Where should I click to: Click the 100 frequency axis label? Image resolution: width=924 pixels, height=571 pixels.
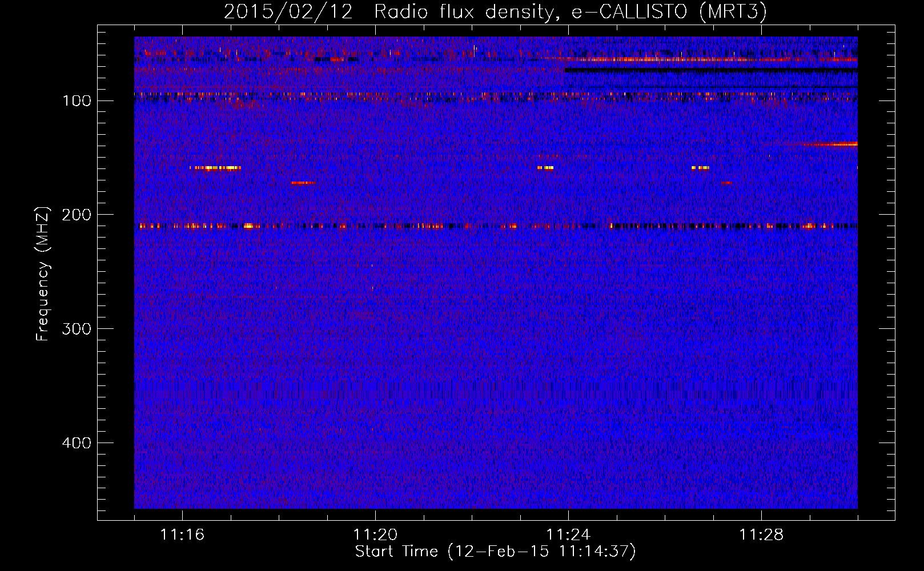(77, 101)
